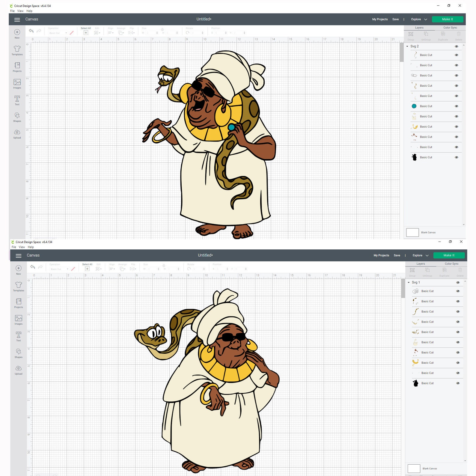Open Templates in the Svg 2 window sidebar

coord(17,50)
